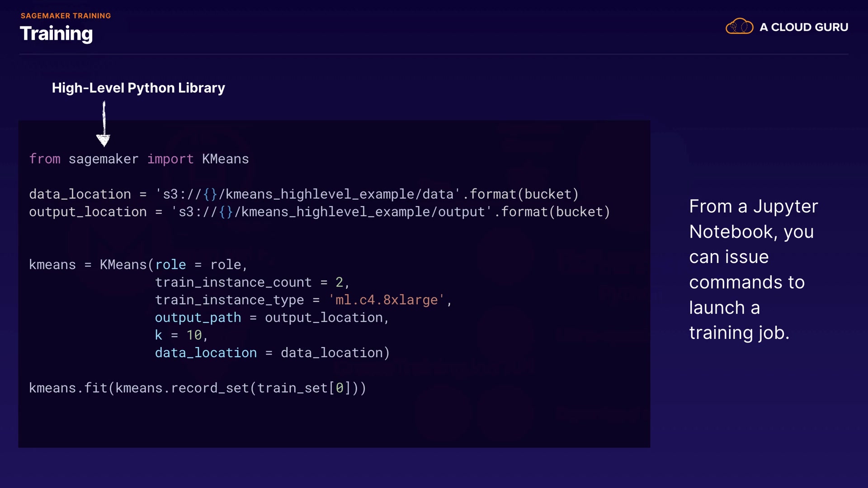Click the A Cloud Guru cloud logo icon
The image size is (868, 488).
tap(739, 27)
